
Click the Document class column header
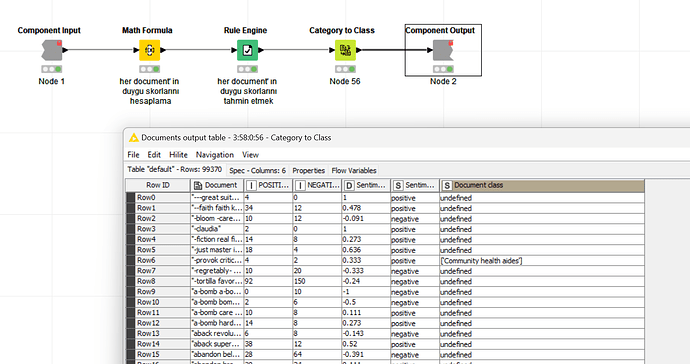click(x=542, y=185)
